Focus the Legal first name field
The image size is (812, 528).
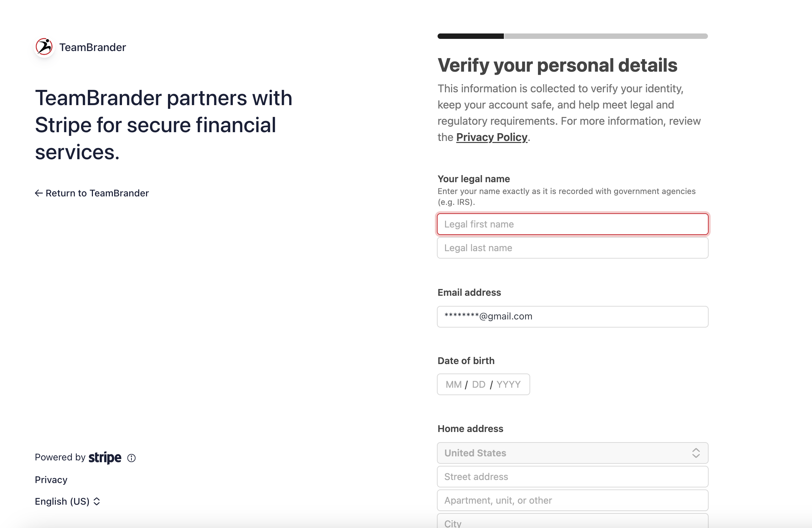tap(572, 224)
